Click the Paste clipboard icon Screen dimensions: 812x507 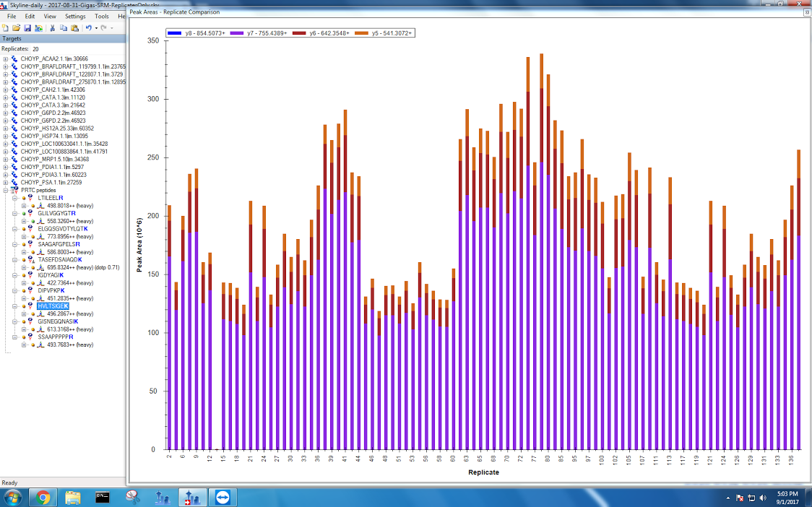click(x=74, y=27)
